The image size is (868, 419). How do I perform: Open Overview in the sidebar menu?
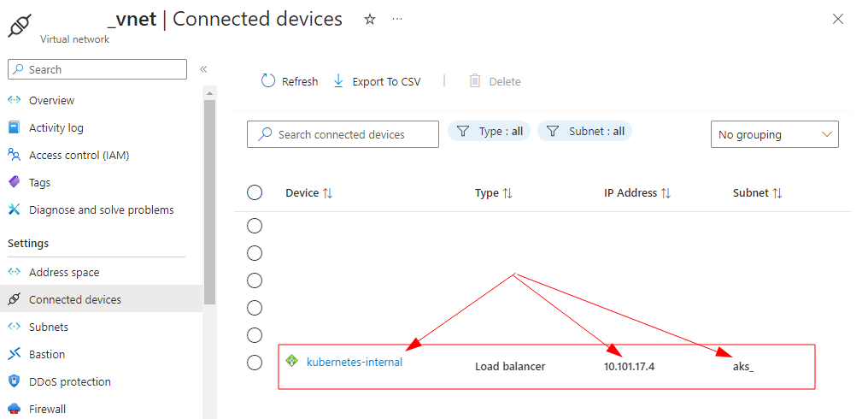[x=51, y=100]
